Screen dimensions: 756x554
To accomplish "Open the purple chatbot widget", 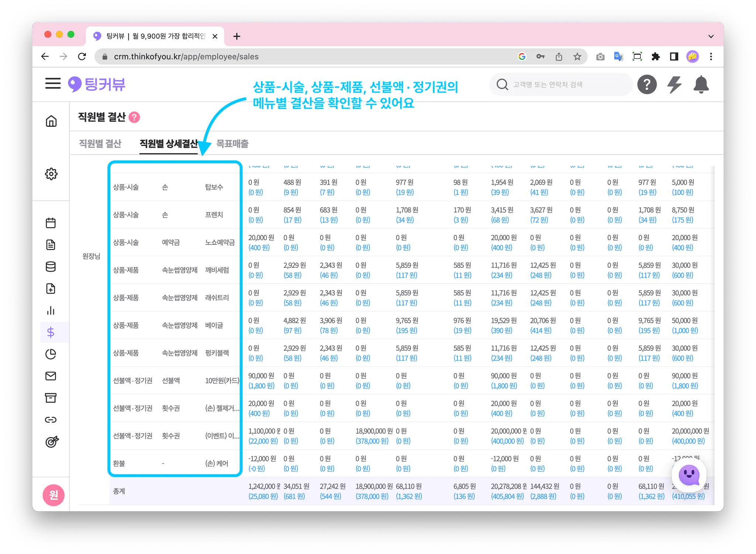I will tap(689, 475).
